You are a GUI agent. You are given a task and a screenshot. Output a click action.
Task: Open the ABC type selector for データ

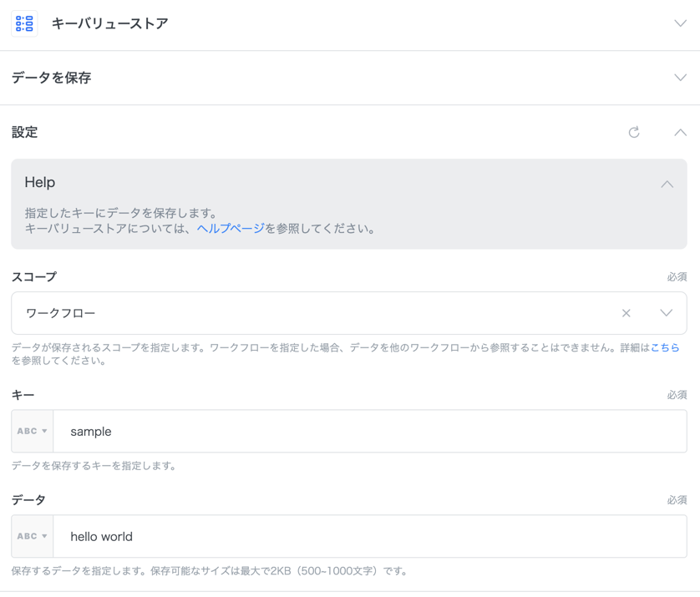point(33,537)
